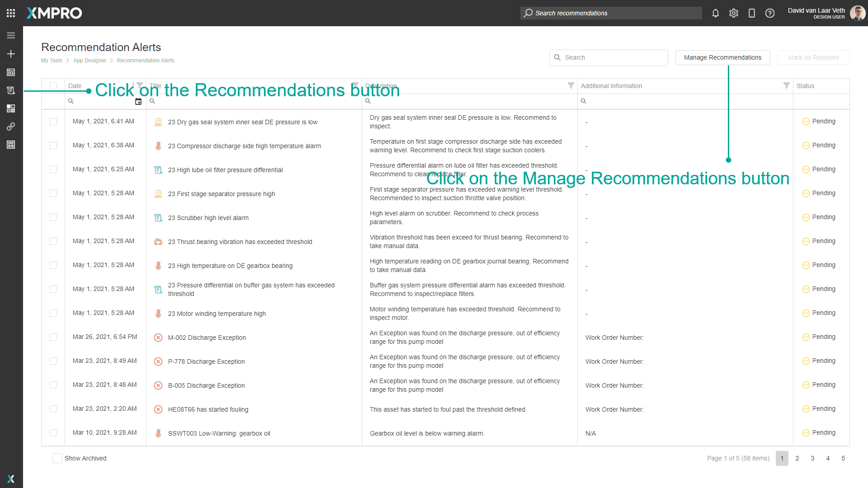Open the notifications bell
The image size is (868, 488).
[x=716, y=13]
